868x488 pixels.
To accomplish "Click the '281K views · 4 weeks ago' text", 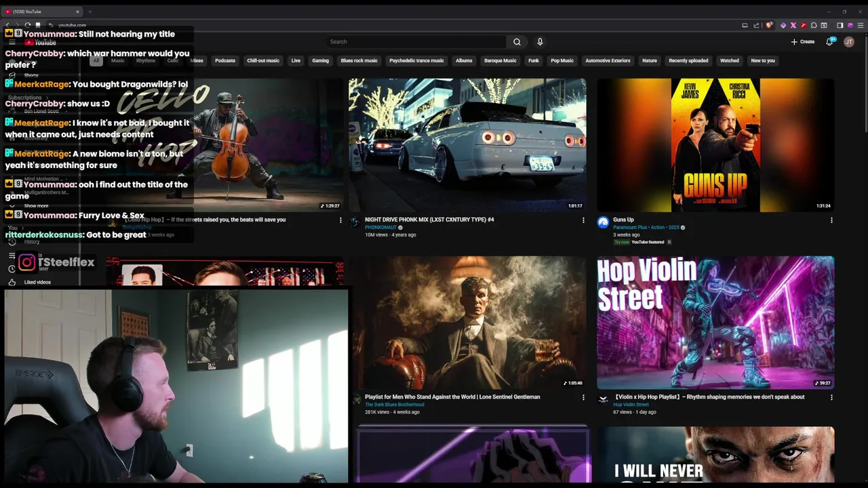I will (392, 412).
